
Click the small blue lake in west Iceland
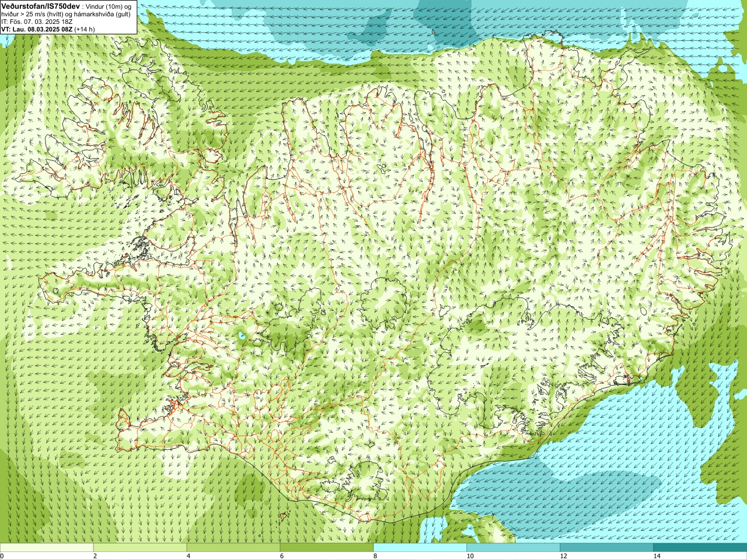click(x=241, y=336)
